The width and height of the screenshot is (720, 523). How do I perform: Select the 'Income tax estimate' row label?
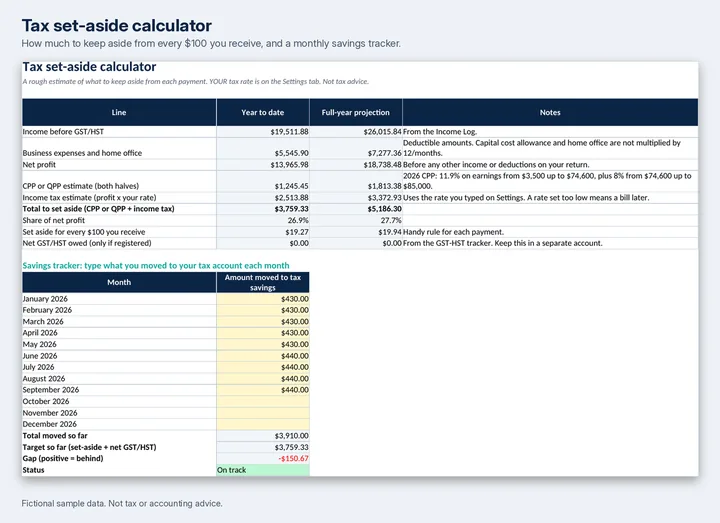(90, 197)
